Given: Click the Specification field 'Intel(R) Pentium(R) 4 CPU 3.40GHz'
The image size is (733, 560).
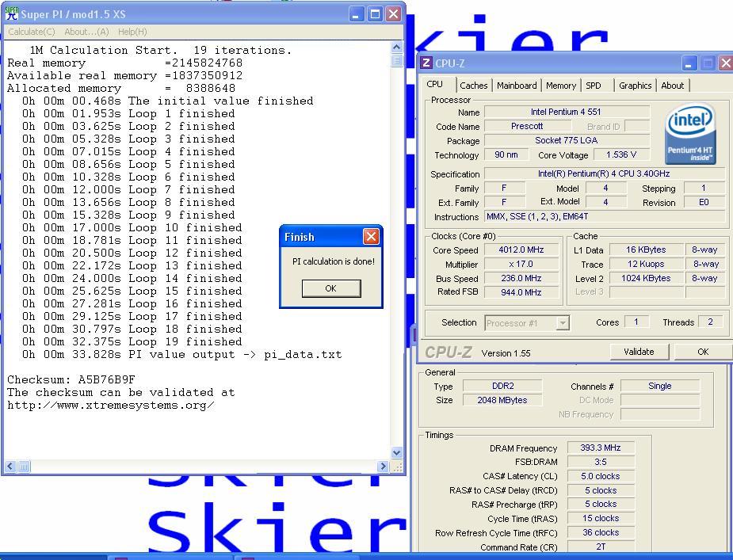Looking at the screenshot, I should point(604,173).
